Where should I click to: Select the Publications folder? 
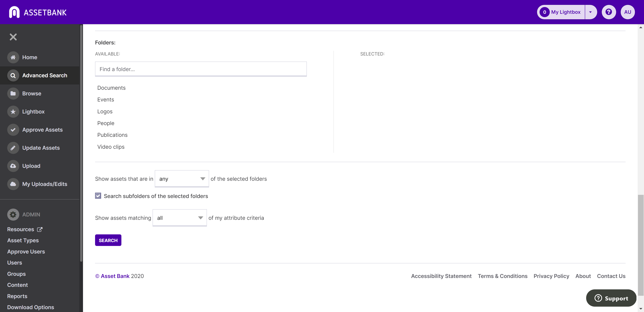click(112, 135)
